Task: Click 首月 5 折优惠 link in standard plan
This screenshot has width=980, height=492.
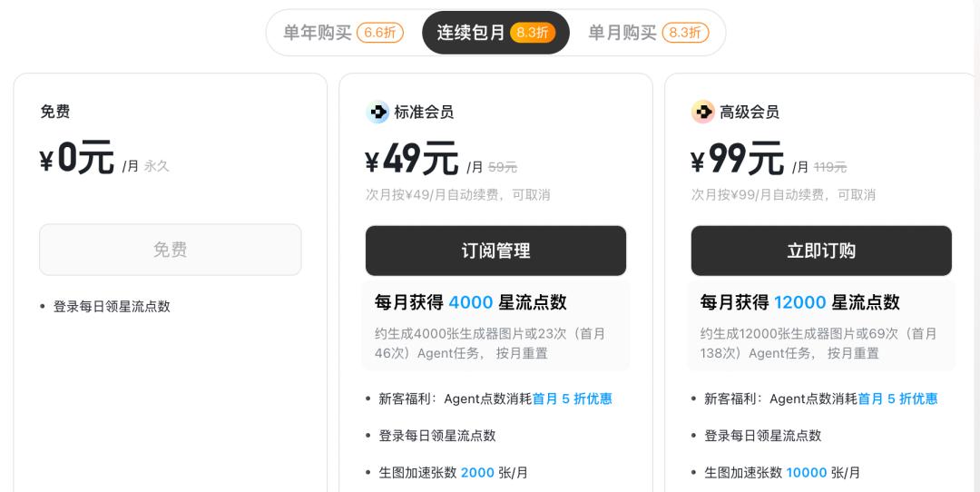Action: (x=572, y=399)
